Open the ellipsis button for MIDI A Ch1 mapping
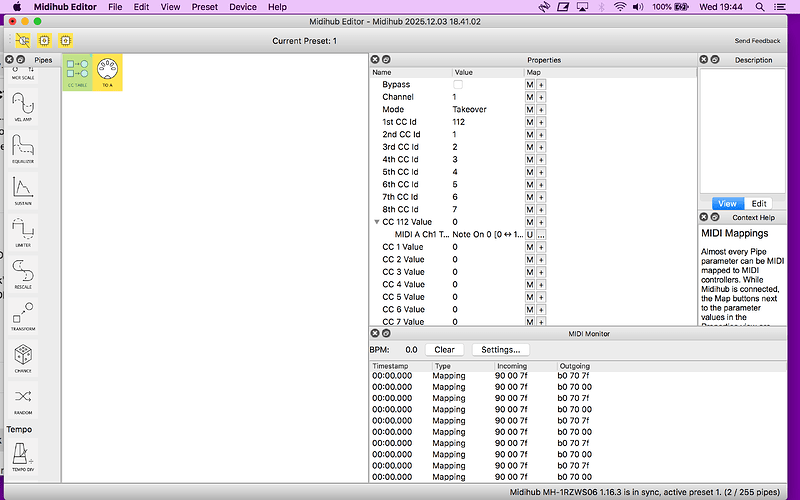Image resolution: width=800 pixels, height=500 pixels. pyautogui.click(x=541, y=235)
